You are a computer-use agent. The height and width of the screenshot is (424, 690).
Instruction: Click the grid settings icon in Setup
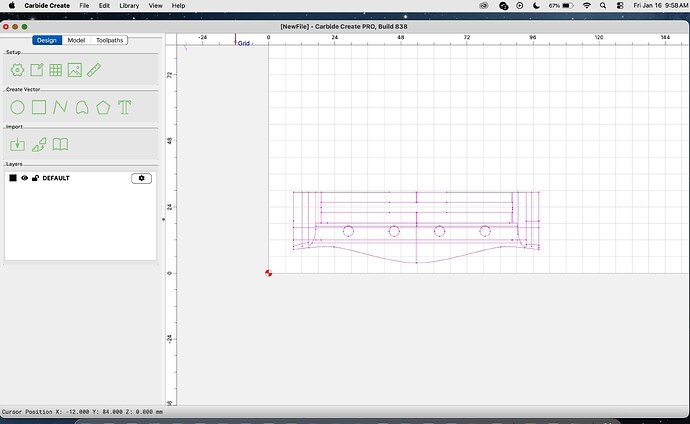coord(56,70)
